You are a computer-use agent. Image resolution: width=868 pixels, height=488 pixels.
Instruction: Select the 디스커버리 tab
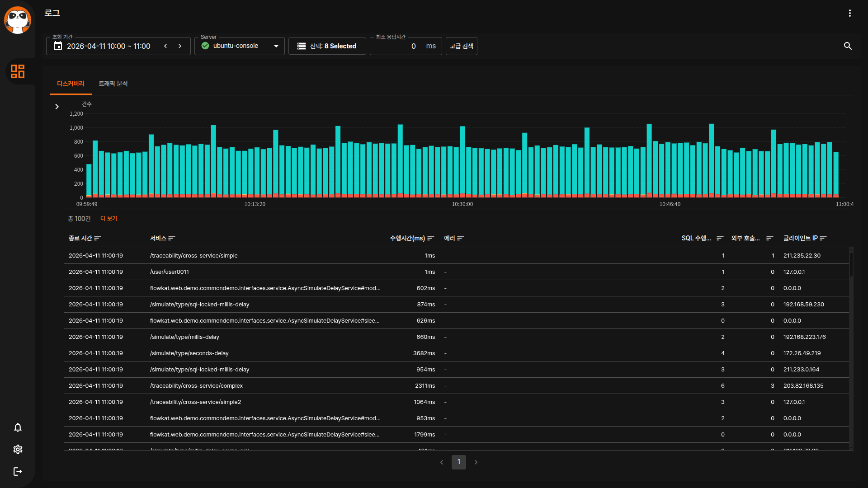point(71,84)
